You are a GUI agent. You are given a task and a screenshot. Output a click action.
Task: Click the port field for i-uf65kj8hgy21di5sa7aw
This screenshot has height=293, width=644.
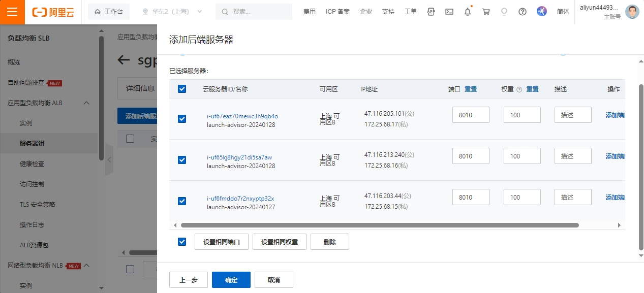[470, 156]
